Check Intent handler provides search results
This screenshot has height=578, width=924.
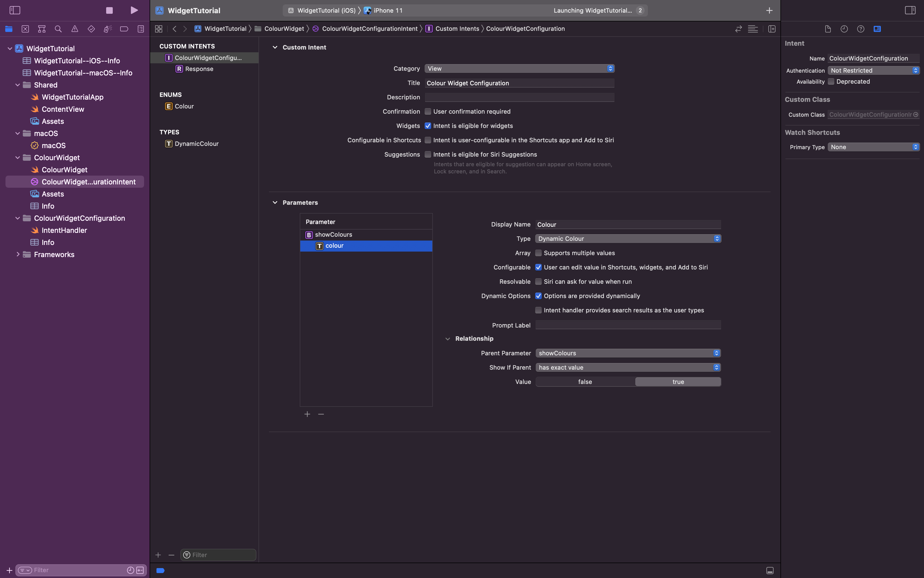coord(538,310)
